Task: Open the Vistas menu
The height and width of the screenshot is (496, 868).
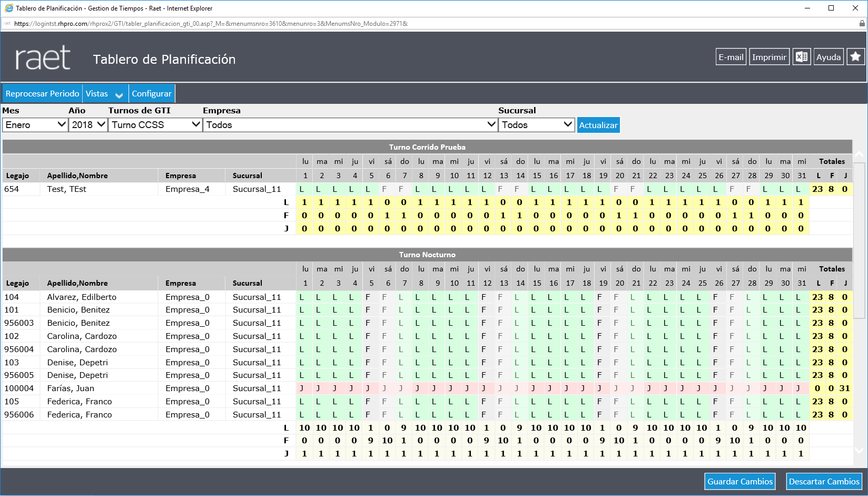Action: click(x=105, y=94)
